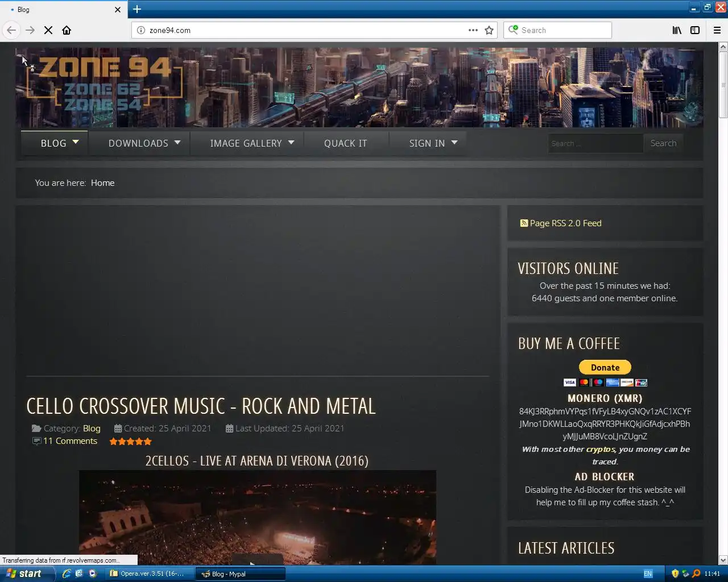Open the Blog category link
The height and width of the screenshot is (582, 728).
pos(92,429)
